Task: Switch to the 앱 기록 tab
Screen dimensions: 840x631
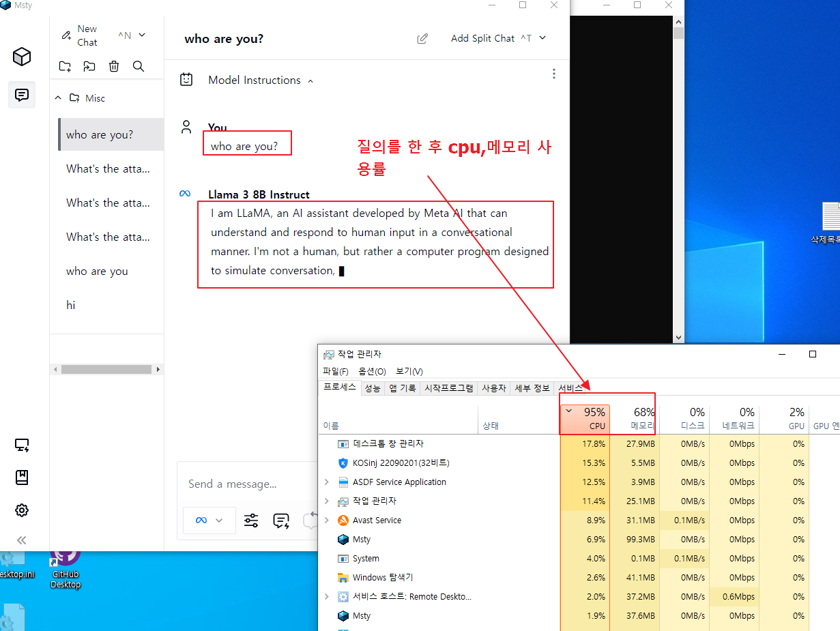Action: coord(403,388)
